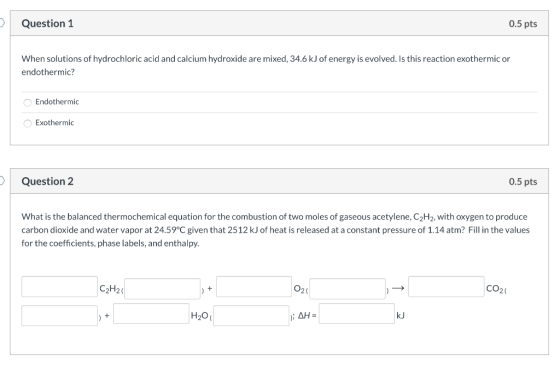Click the Exothermic answer label text
The height and width of the screenshot is (366, 560).
[x=55, y=122]
